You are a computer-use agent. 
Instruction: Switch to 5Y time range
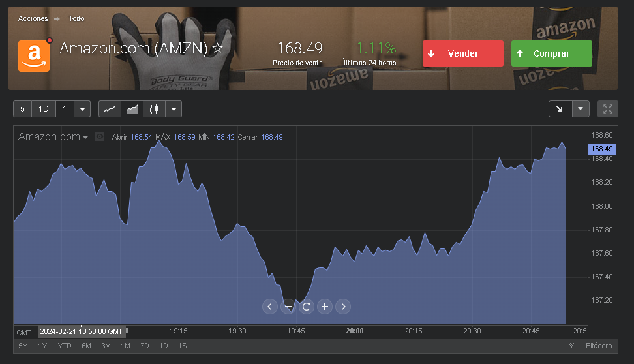(x=23, y=346)
